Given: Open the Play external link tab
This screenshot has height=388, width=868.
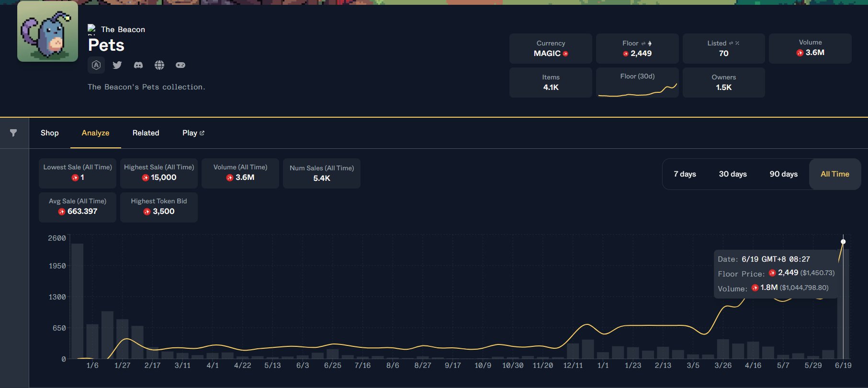Looking at the screenshot, I should (x=193, y=133).
